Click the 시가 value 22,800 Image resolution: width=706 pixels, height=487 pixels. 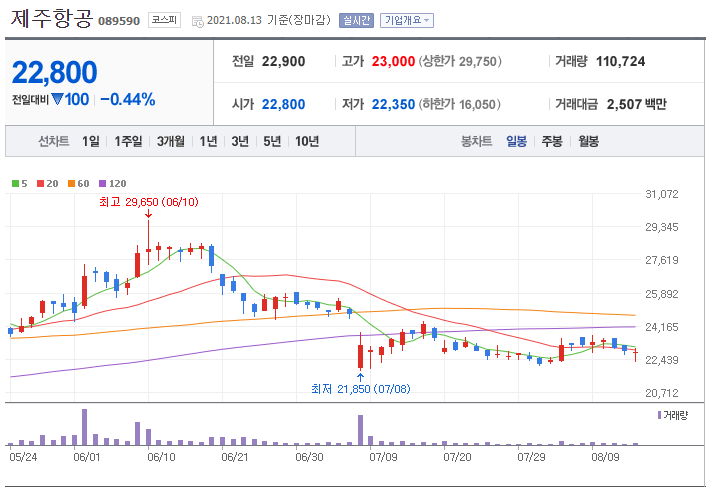coord(283,104)
